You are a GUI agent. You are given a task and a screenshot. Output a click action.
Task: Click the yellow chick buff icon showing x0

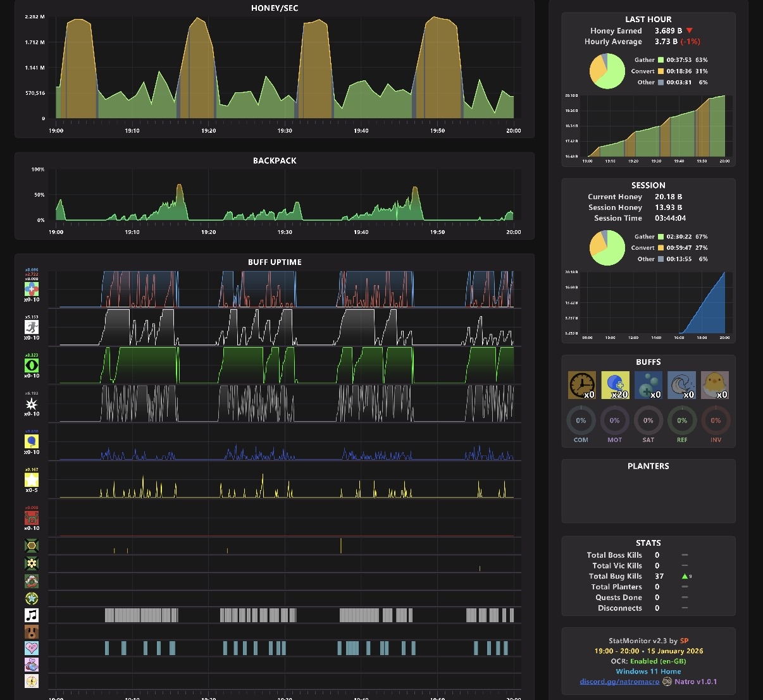[715, 385]
